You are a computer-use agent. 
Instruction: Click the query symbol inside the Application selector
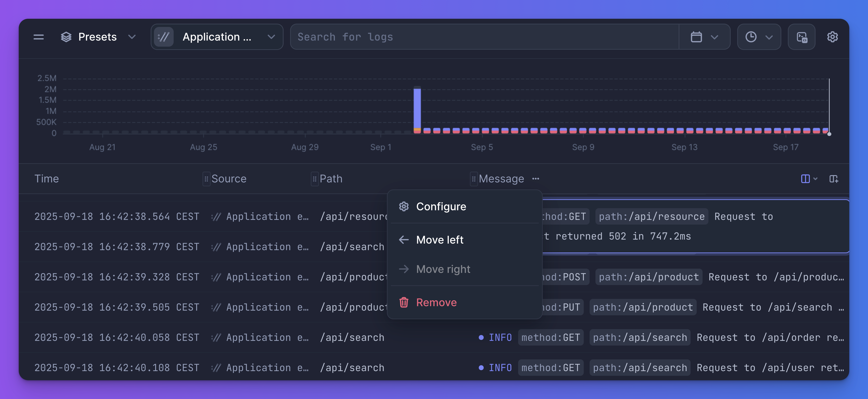[164, 37]
